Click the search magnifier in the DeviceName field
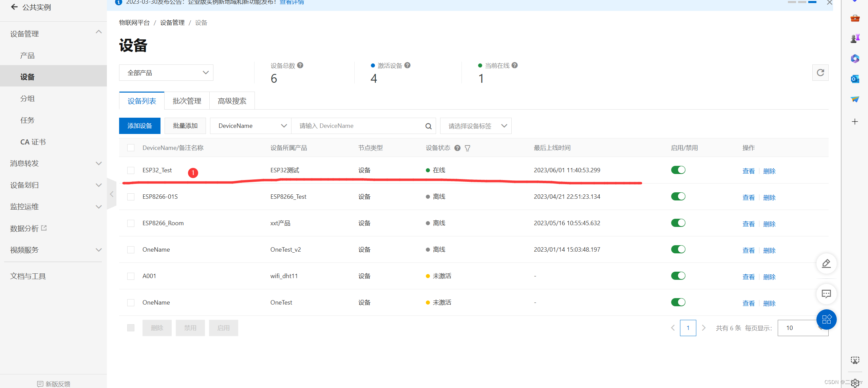This screenshot has height=388, width=868. point(428,126)
